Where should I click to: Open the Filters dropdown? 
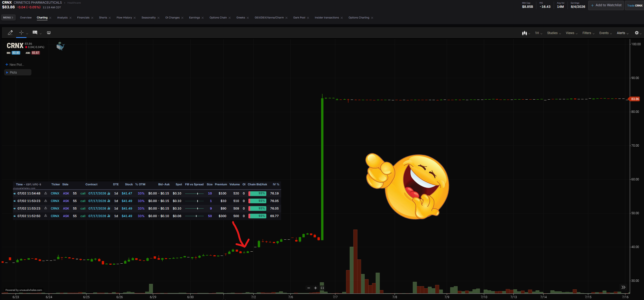pos(588,33)
